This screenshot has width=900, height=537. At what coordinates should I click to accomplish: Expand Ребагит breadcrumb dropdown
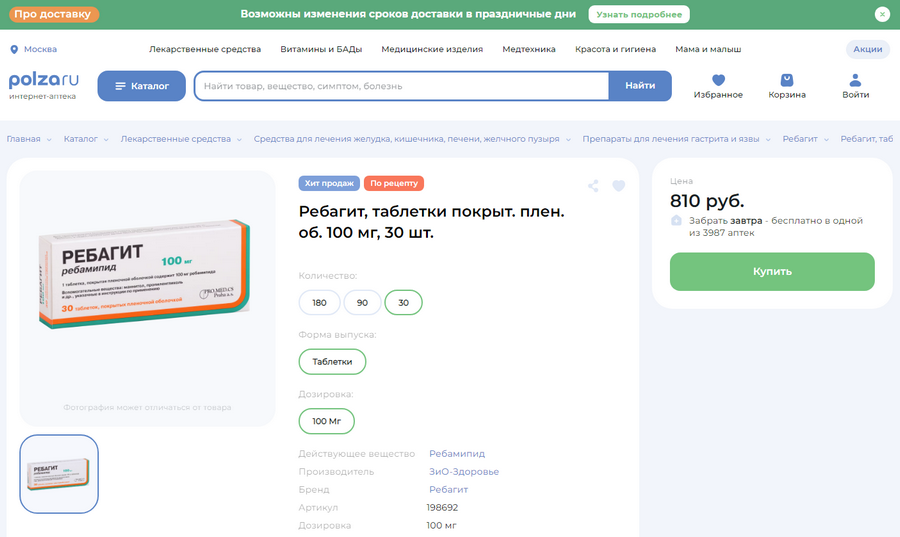(x=827, y=139)
